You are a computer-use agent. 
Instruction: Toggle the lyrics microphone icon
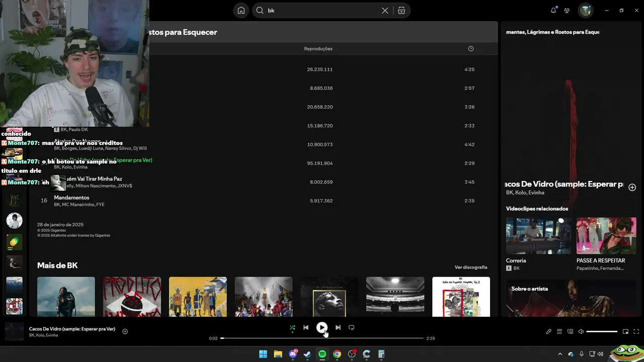(548, 332)
